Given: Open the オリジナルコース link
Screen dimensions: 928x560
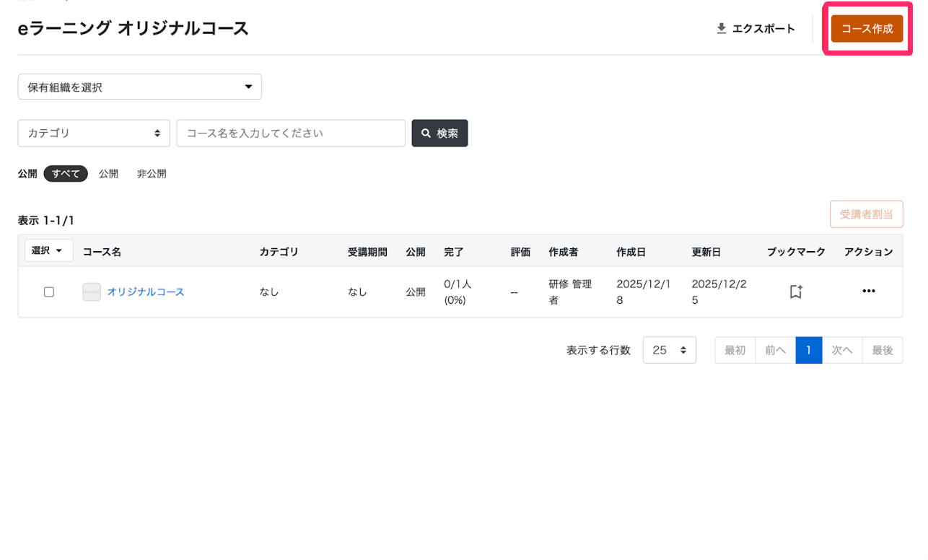Looking at the screenshot, I should pos(146,292).
